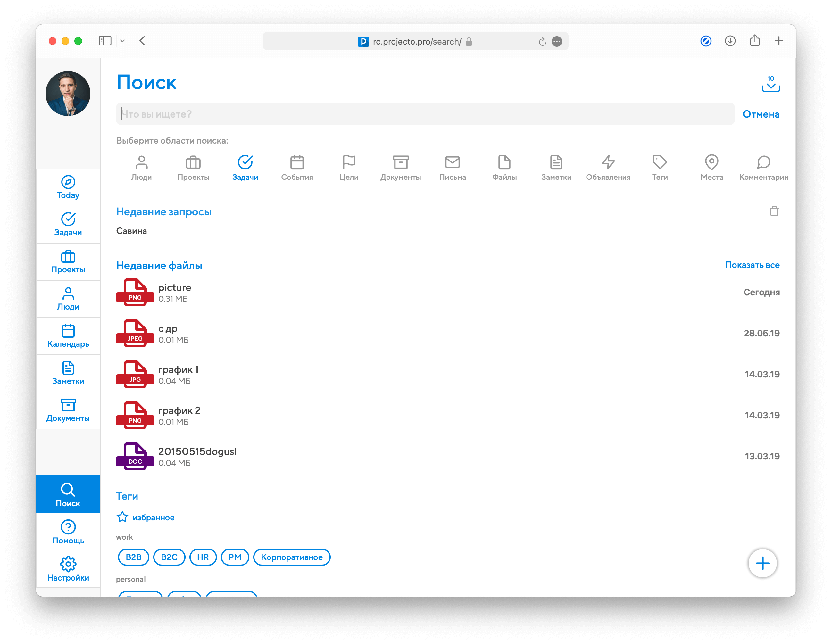Open Настройки gear in sidebar
832x644 pixels.
68,569
